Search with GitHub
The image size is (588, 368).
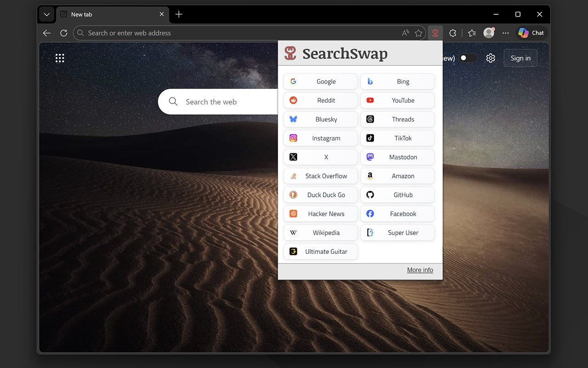(x=397, y=195)
